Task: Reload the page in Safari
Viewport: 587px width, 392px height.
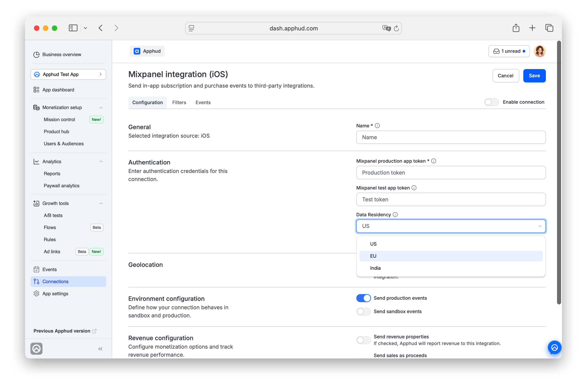Action: click(396, 28)
